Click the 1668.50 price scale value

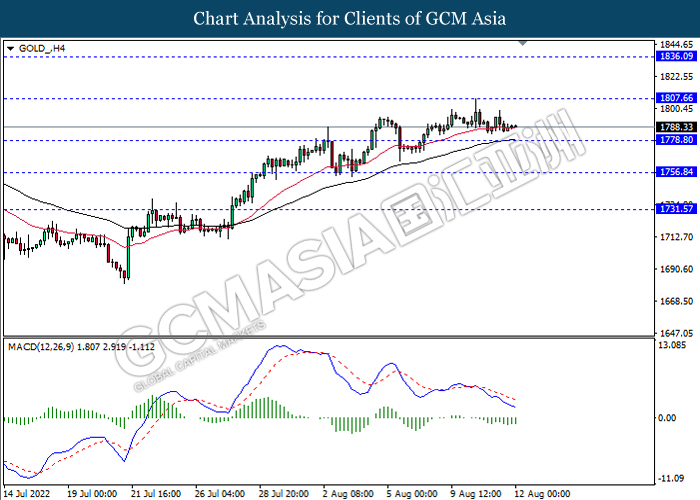pos(676,301)
